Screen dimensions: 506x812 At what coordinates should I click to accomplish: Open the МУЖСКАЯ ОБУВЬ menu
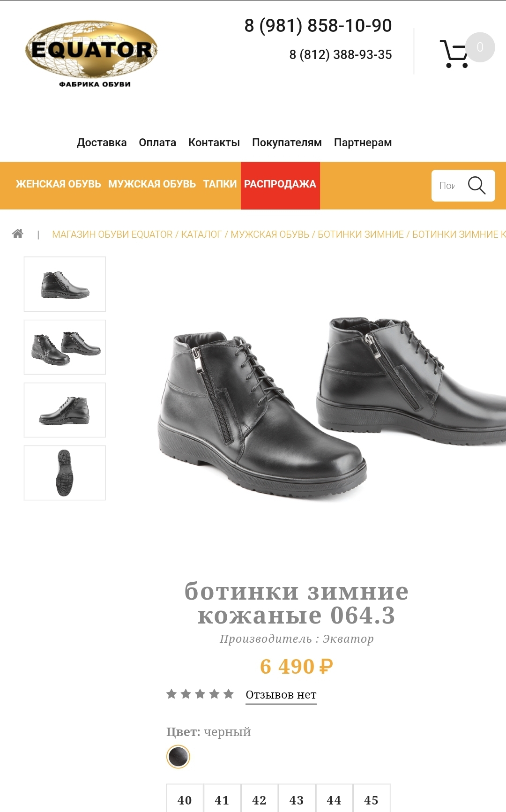(x=152, y=184)
